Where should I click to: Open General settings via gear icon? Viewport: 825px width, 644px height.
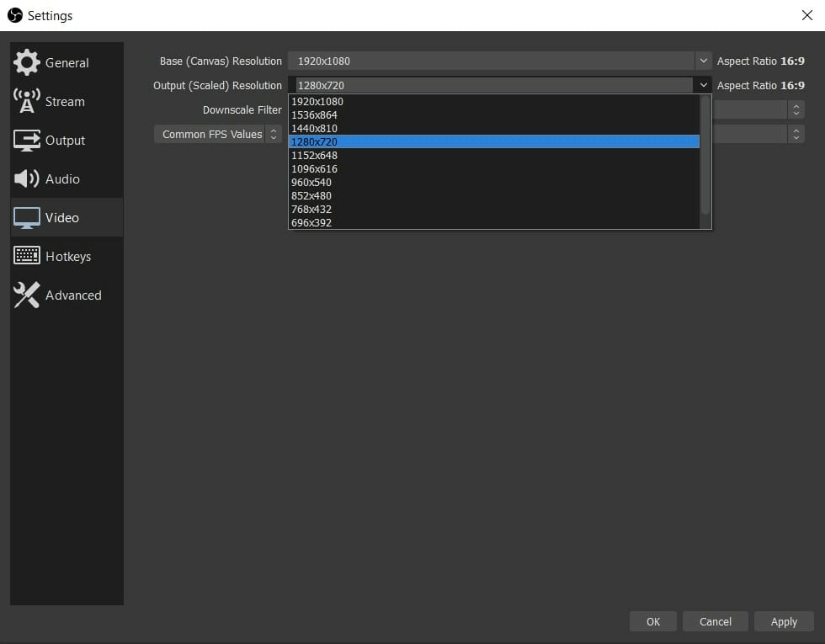point(26,62)
